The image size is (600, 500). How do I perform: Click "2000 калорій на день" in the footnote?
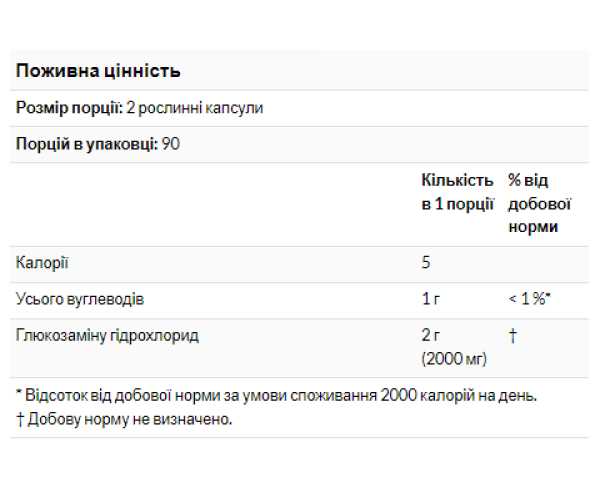459,395
